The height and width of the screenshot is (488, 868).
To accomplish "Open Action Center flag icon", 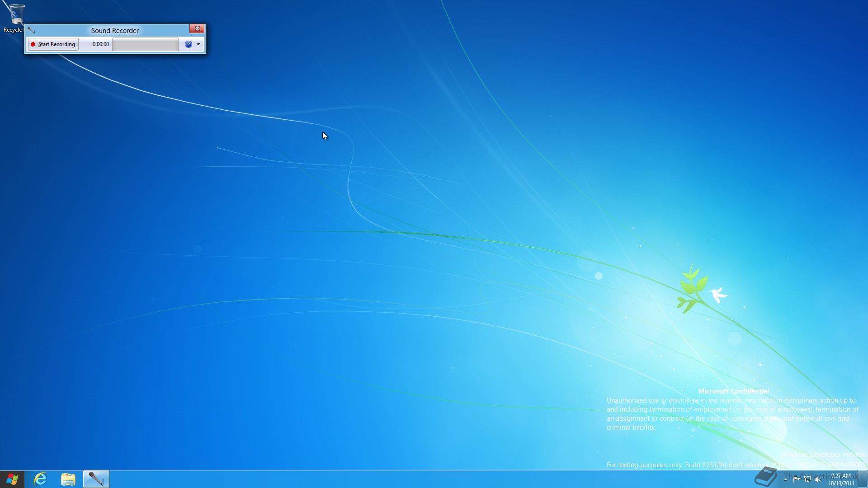I will pos(796,479).
